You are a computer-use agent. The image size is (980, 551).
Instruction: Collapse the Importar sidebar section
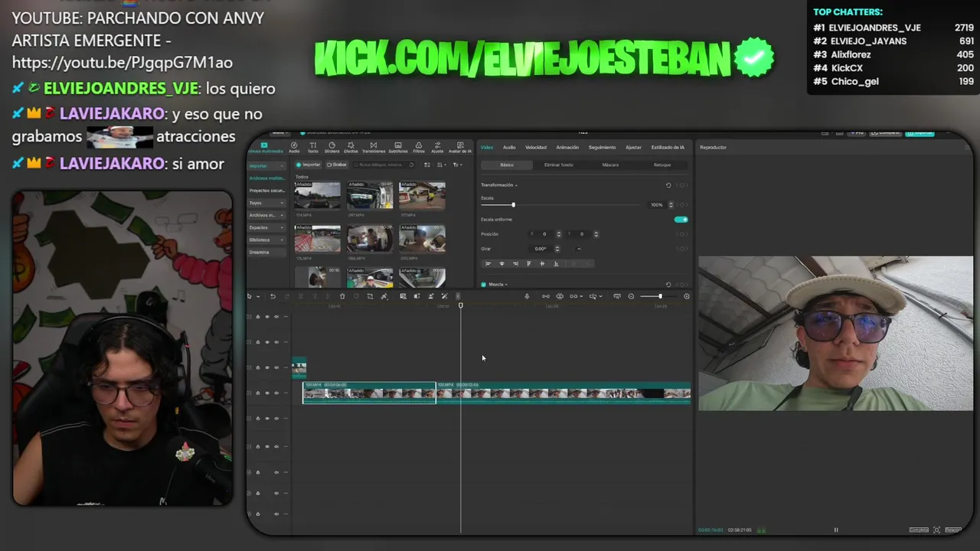tap(282, 165)
